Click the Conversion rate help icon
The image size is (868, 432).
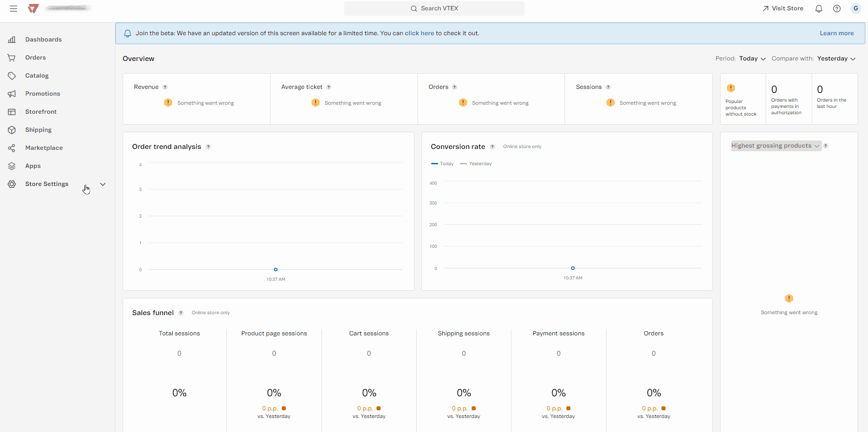pos(492,147)
